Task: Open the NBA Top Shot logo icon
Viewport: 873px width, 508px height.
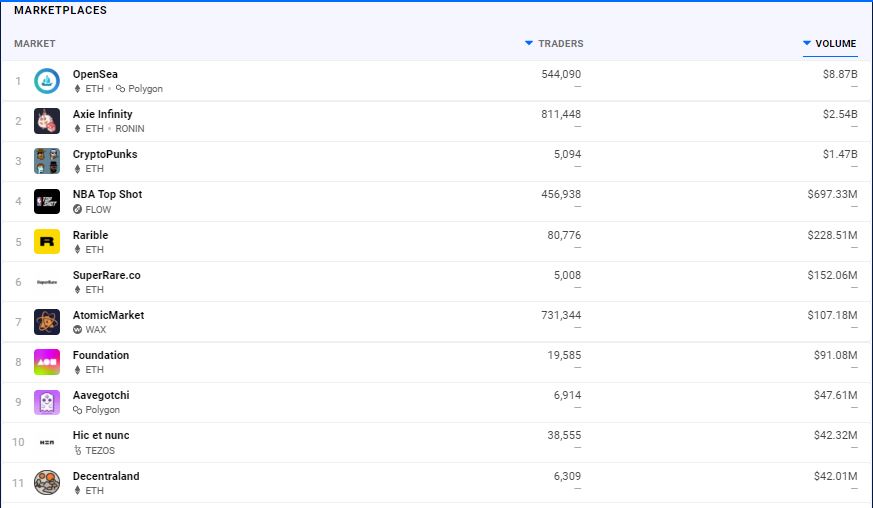Action: pyautogui.click(x=47, y=202)
